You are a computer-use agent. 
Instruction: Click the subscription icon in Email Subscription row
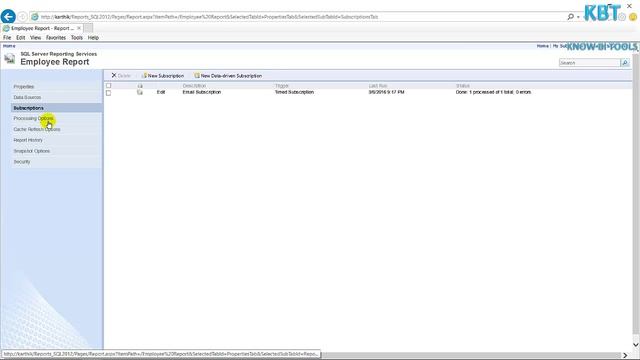(x=140, y=93)
